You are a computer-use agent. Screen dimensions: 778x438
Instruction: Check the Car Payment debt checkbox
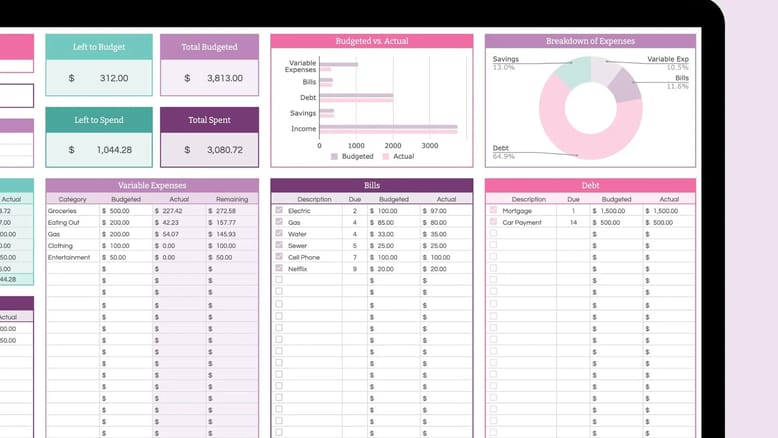pyautogui.click(x=493, y=222)
